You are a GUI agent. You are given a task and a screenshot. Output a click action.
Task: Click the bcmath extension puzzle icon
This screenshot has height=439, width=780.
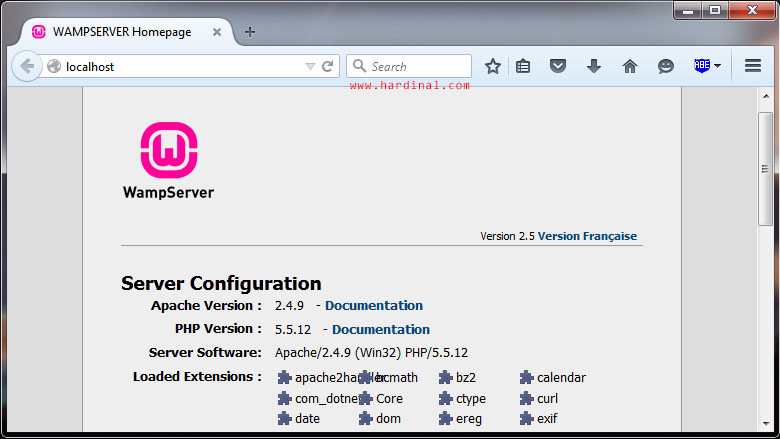366,377
